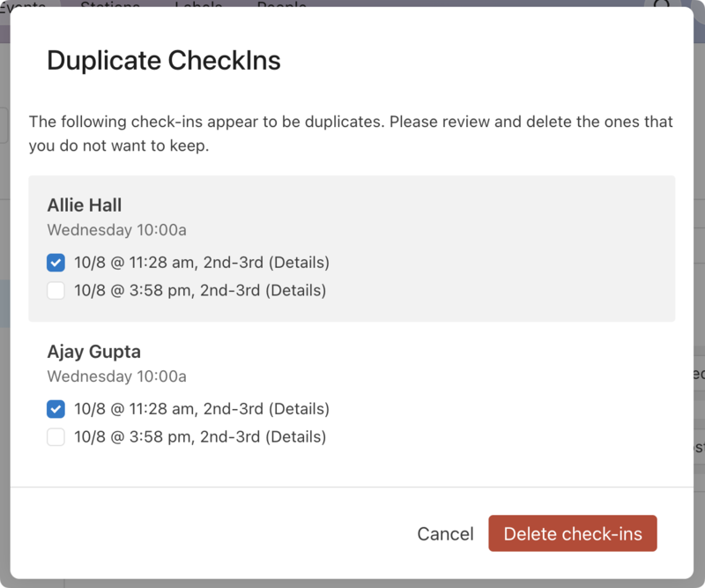
Task: Switch to the Events tab
Action: 23,7
